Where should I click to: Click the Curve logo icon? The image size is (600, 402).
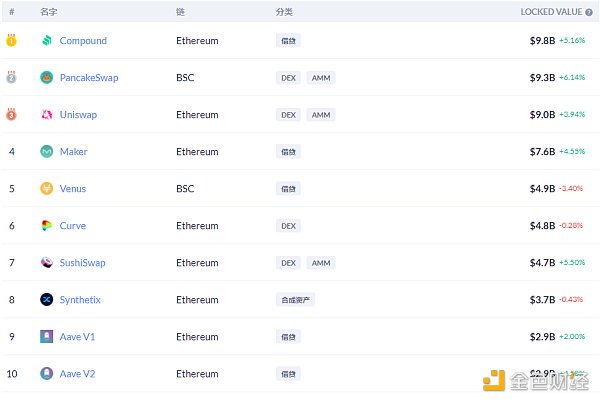[x=47, y=226]
